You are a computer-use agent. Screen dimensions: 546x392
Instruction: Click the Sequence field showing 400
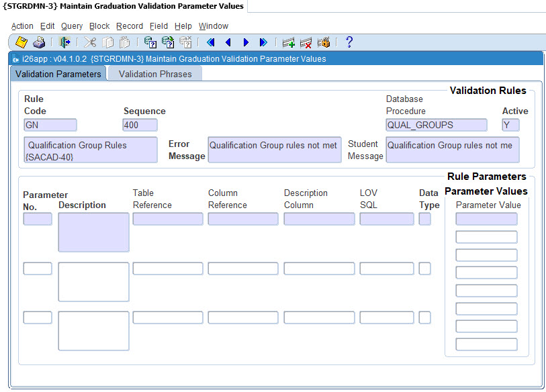click(140, 125)
